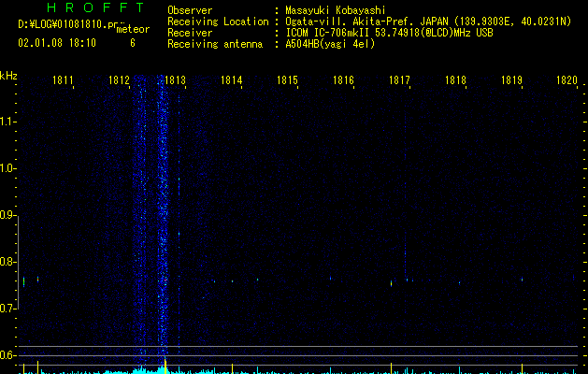The height and width of the screenshot is (374, 588).
Task: Click the meteor echo at 1819
Action: (522, 279)
